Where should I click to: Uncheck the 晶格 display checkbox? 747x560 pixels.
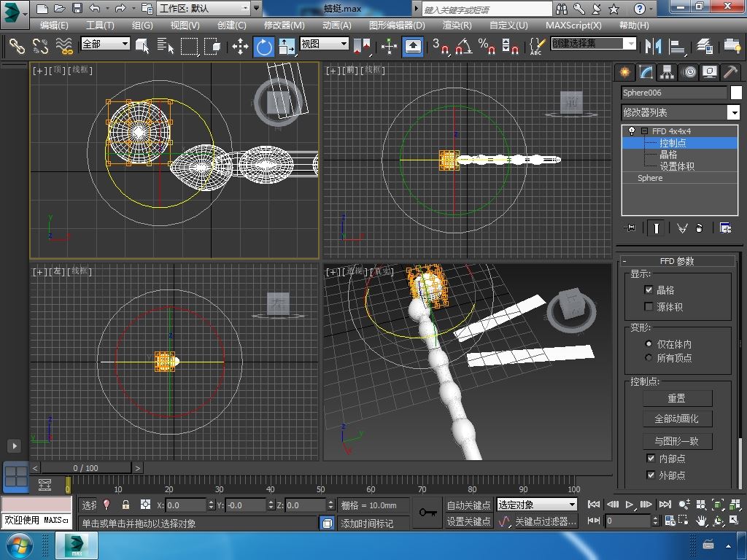point(649,289)
